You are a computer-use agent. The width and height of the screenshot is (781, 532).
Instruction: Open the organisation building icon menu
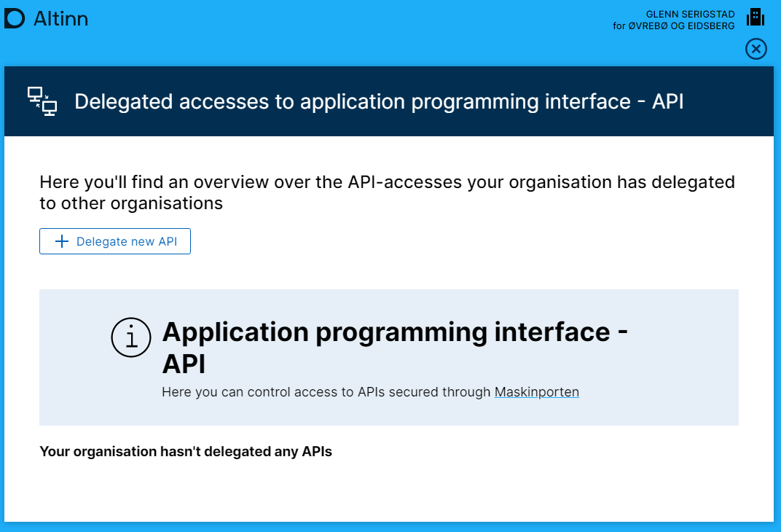coord(756,17)
